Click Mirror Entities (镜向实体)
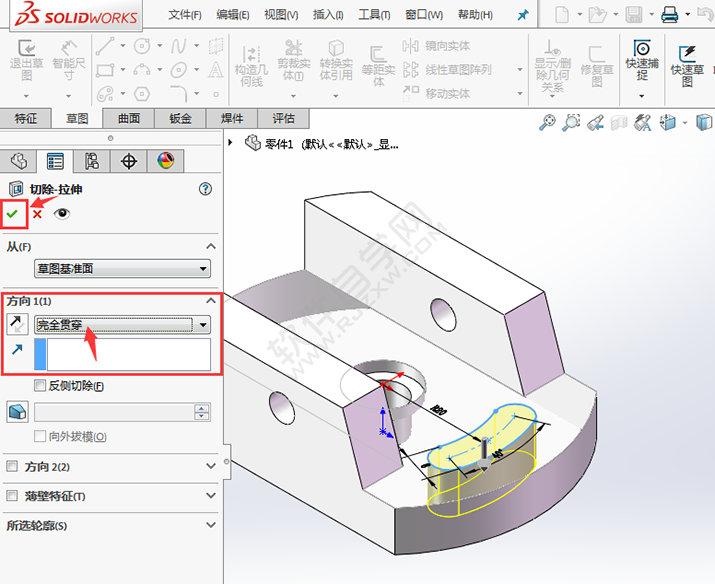 click(436, 46)
